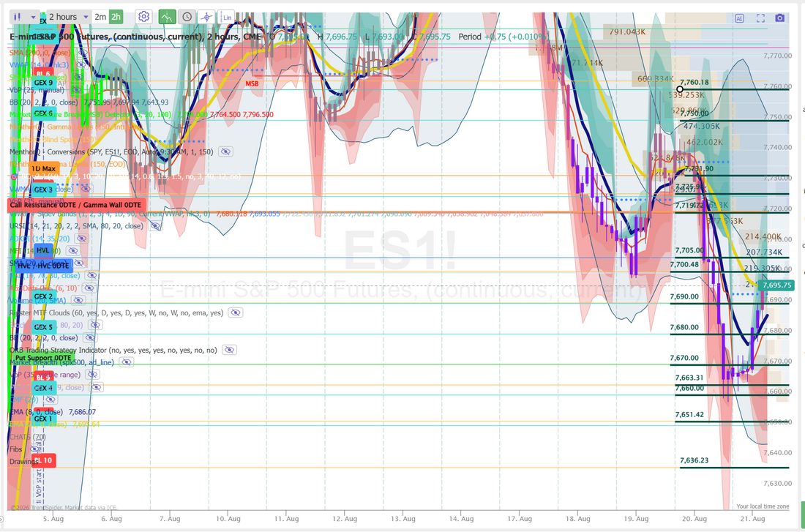Toggle visibility of Market Breadth indicator

point(126,362)
